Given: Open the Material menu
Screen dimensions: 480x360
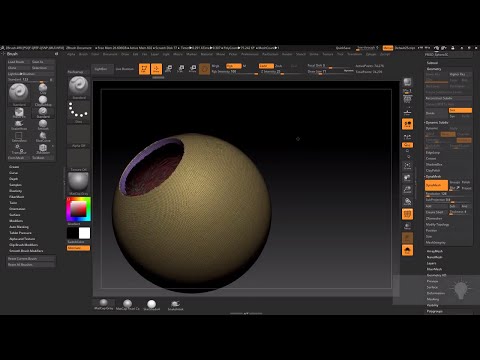Looking at the screenshot, I should click(206, 54).
